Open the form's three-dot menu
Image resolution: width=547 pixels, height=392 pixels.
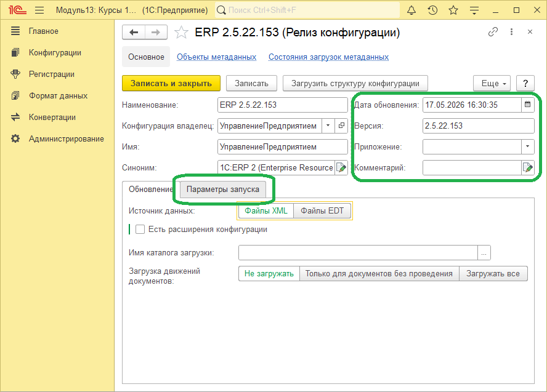coord(511,32)
